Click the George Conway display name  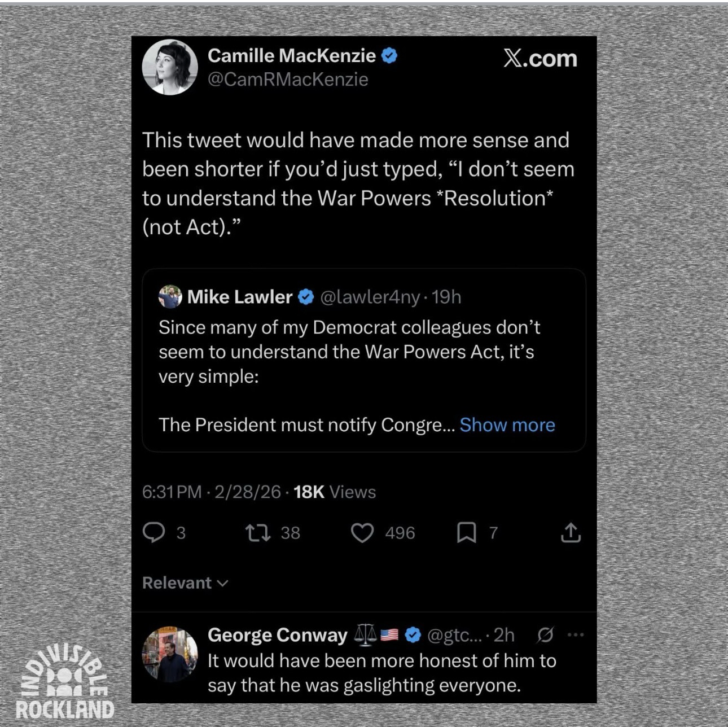coord(277,635)
